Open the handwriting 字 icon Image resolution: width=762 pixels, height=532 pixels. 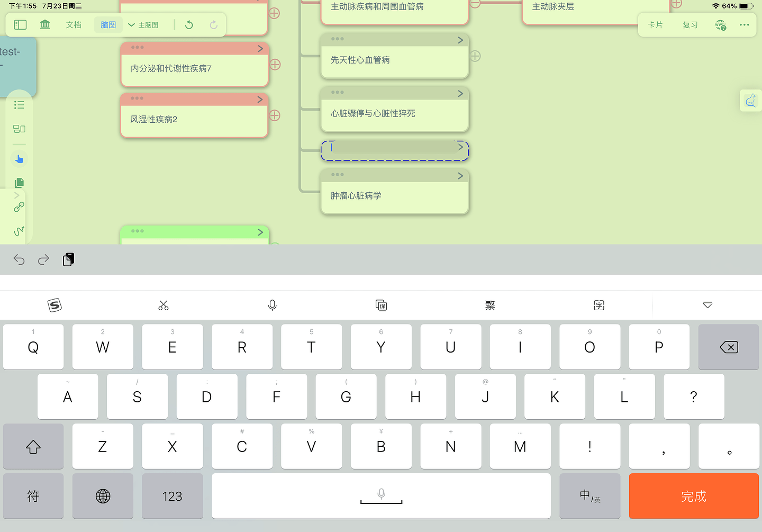(x=599, y=305)
